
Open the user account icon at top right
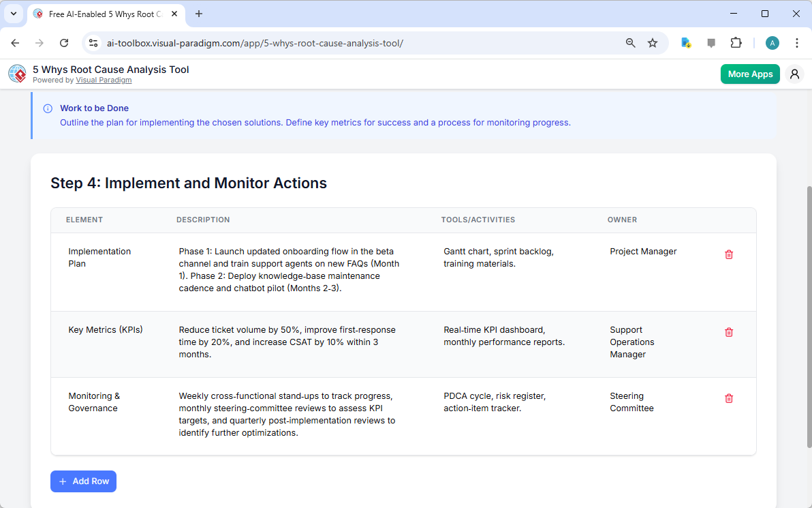click(x=794, y=74)
